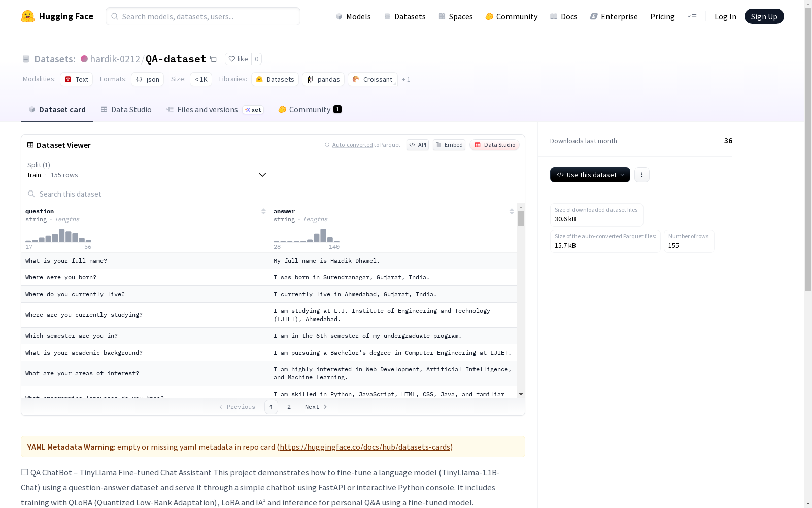Click the Number of rows value 155

point(673,245)
